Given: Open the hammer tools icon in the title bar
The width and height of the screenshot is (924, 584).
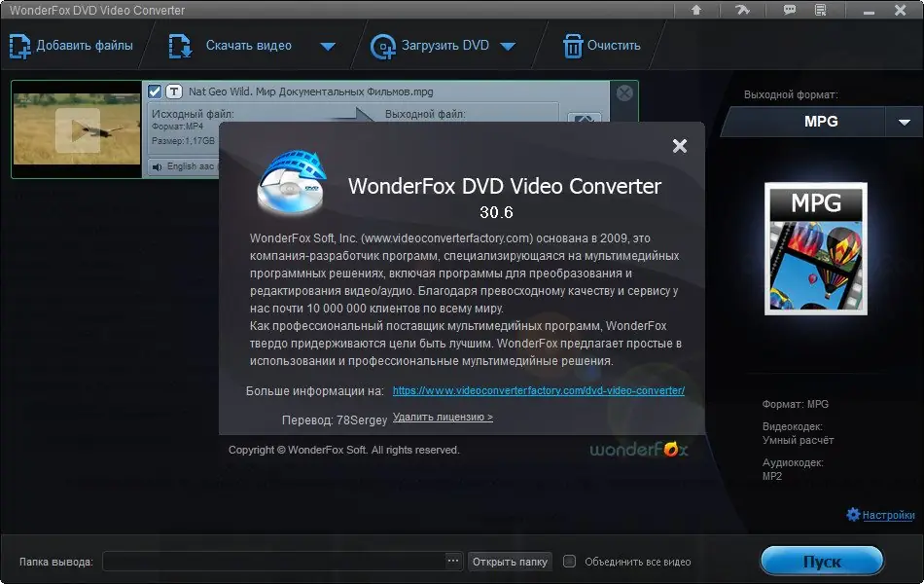Looking at the screenshot, I should [x=742, y=10].
